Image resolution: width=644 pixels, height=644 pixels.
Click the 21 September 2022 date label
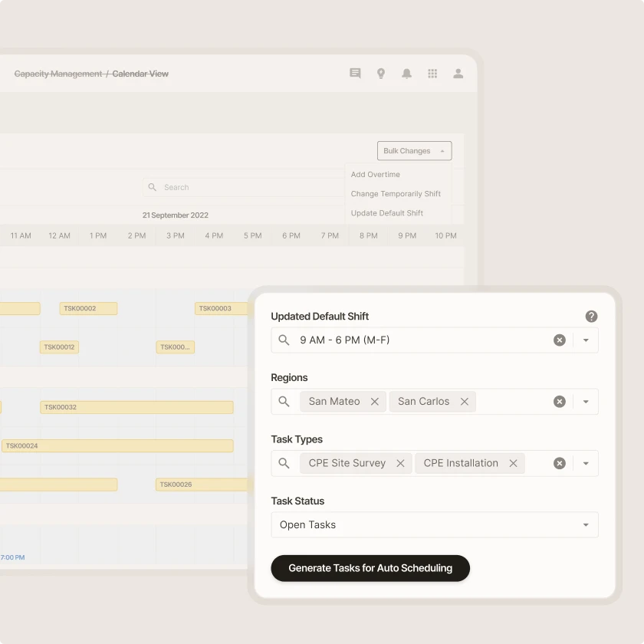click(176, 215)
